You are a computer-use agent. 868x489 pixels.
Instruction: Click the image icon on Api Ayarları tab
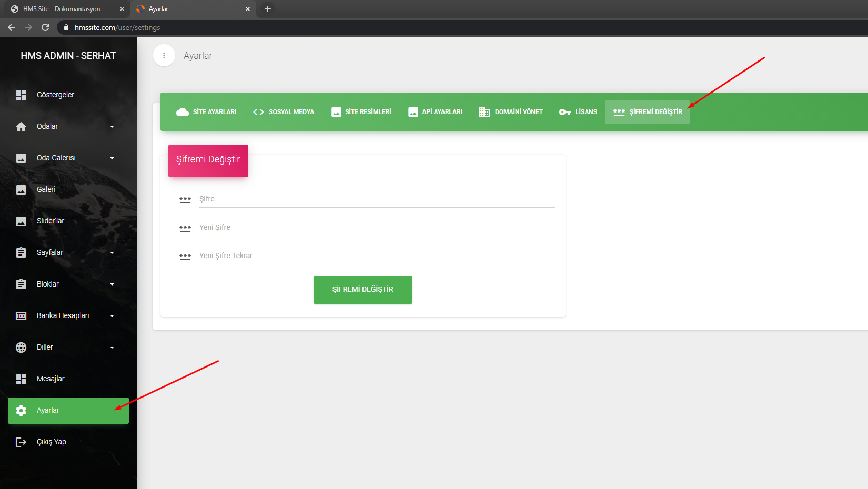(x=413, y=112)
